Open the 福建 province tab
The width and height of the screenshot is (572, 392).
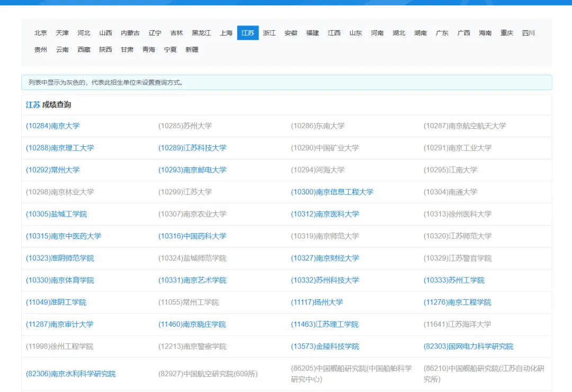[312, 33]
